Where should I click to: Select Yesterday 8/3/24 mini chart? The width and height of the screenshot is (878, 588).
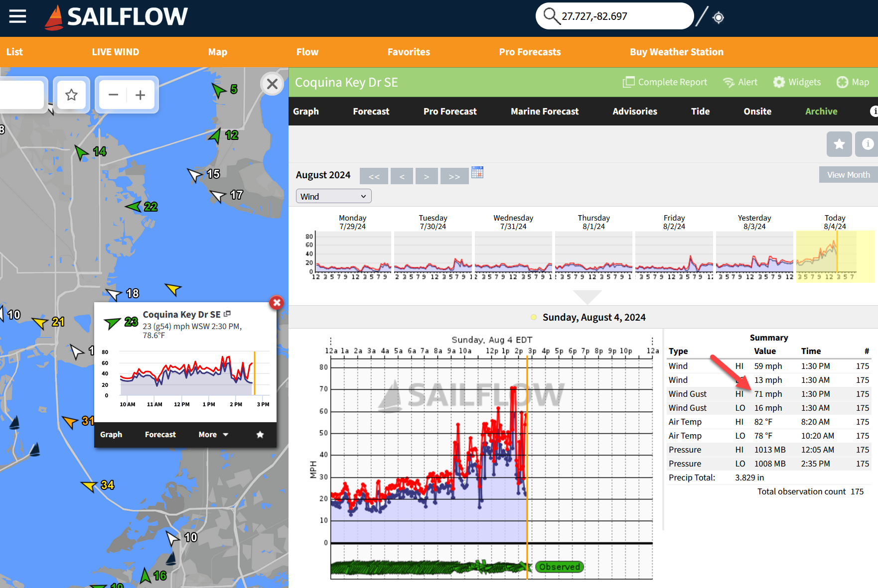(x=754, y=251)
